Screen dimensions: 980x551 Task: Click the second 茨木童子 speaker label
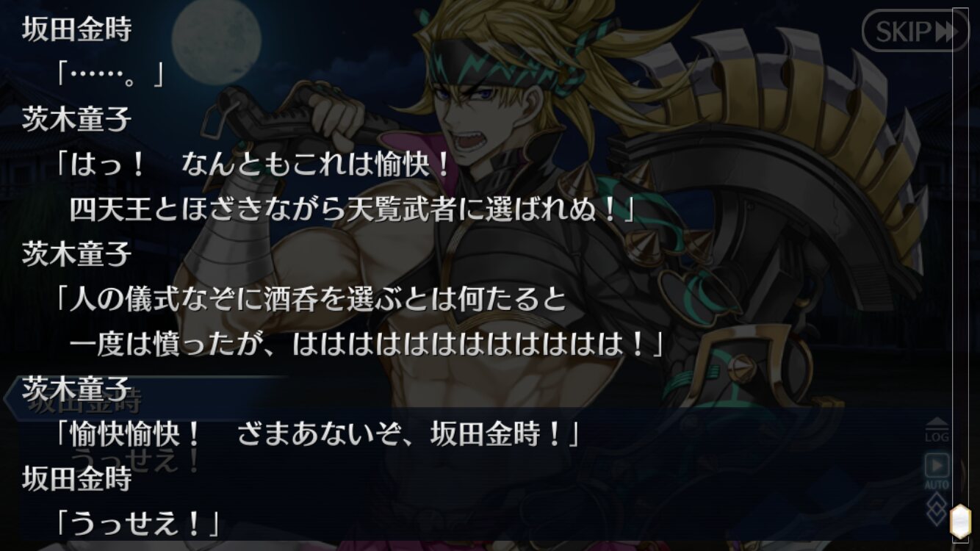[76, 254]
